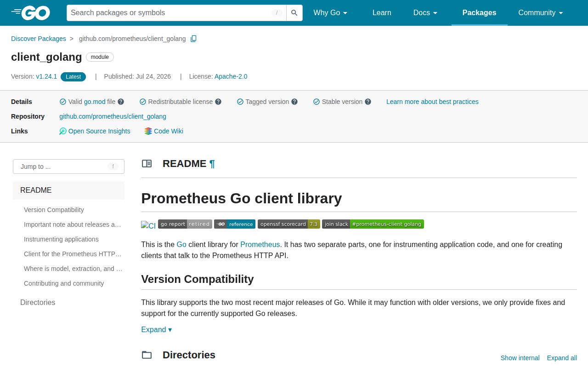Select the Packages tab in header
This screenshot has width=588, height=368.
[x=479, y=13]
